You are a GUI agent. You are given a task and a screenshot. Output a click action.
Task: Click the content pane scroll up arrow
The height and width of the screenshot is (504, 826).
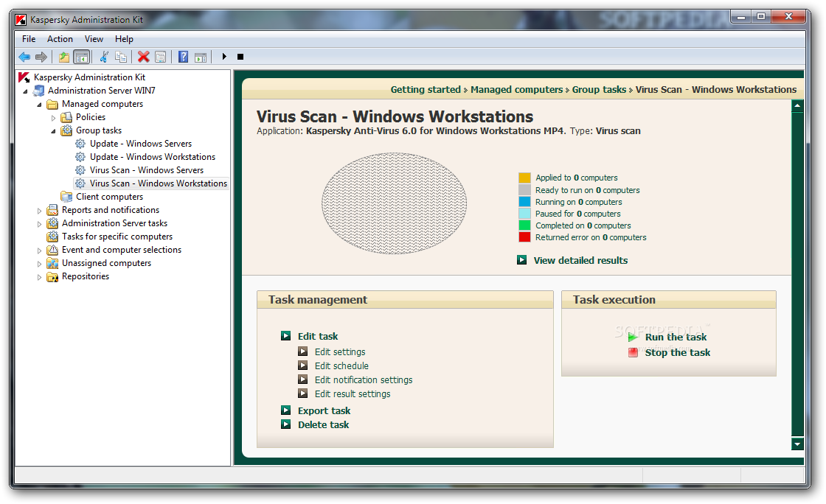[x=797, y=106]
